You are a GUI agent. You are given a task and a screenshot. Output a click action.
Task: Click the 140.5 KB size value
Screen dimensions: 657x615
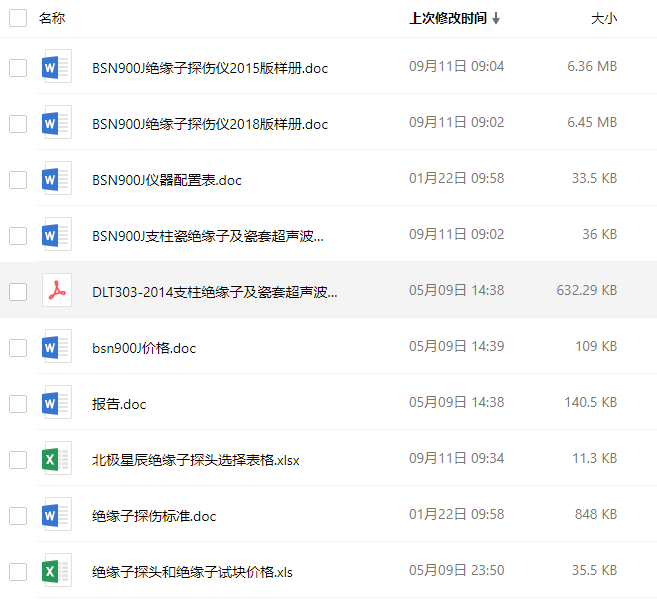[591, 402]
